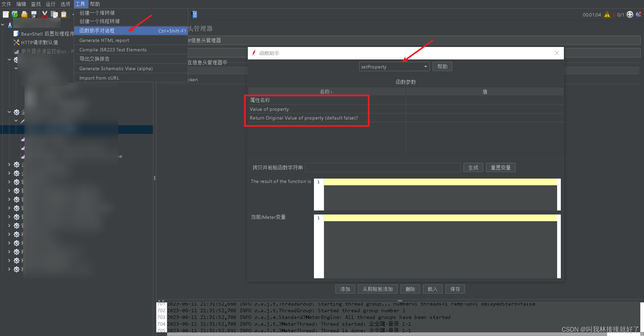Click the 当前JMeter变量 text area
The width and height of the screenshot is (644, 336).
tap(440, 246)
